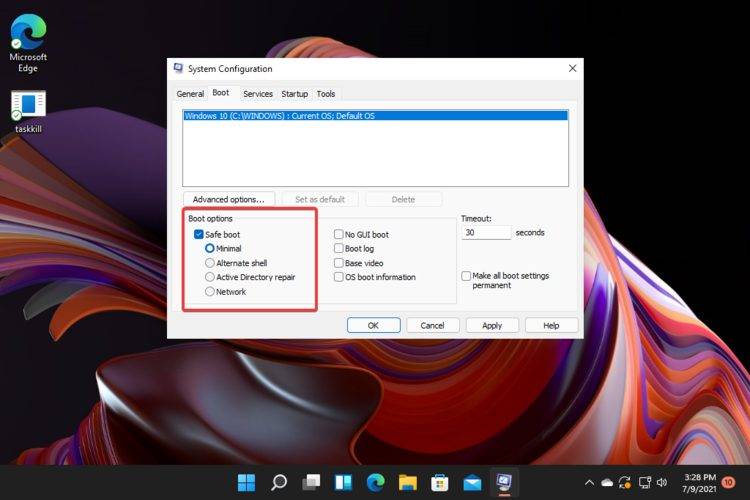Uncheck the Safe boot checkbox
This screenshot has height=500, width=750.
coord(199,234)
